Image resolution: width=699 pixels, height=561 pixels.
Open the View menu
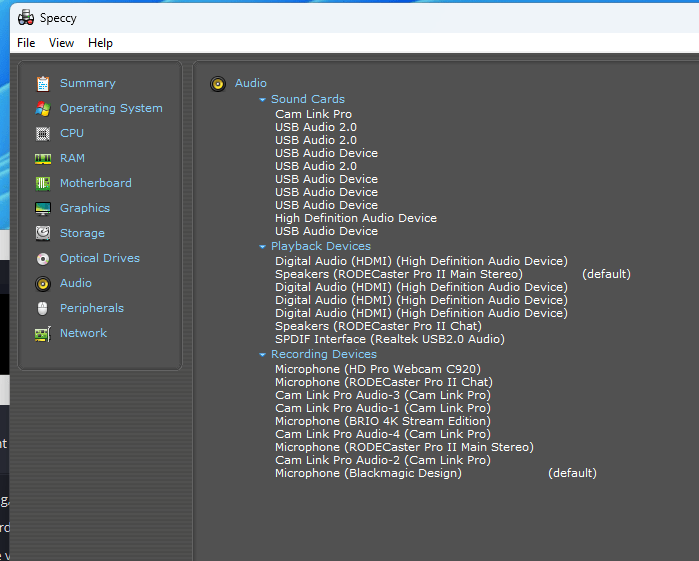tap(62, 43)
